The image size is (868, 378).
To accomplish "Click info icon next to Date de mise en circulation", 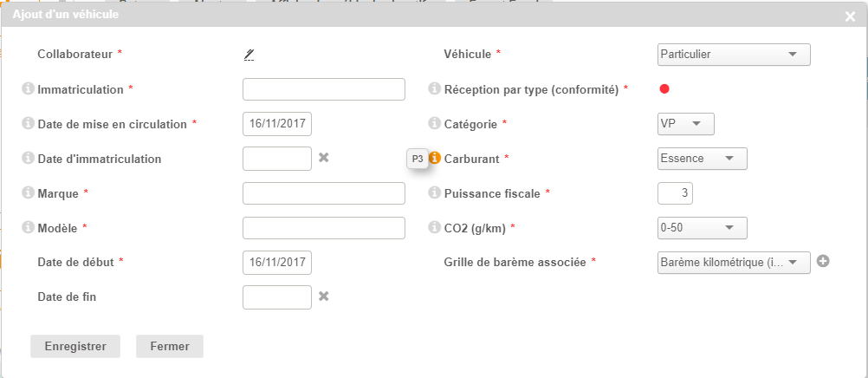I will pos(28,123).
